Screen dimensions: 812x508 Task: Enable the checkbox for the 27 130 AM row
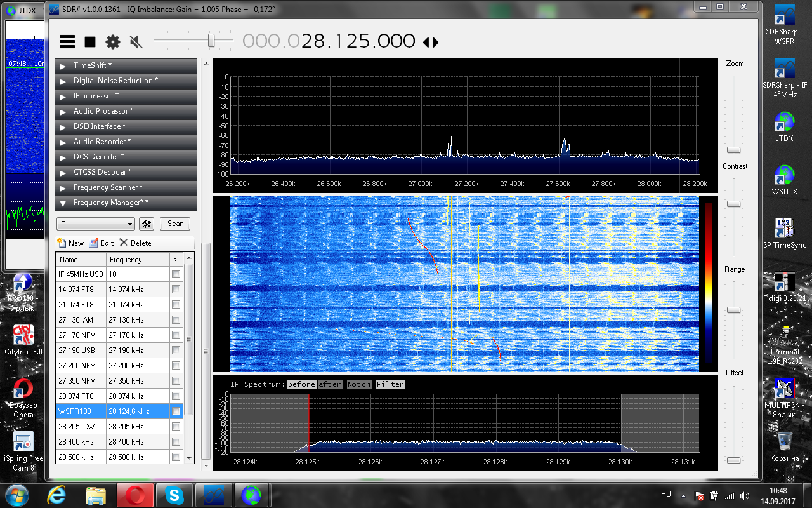tap(176, 320)
